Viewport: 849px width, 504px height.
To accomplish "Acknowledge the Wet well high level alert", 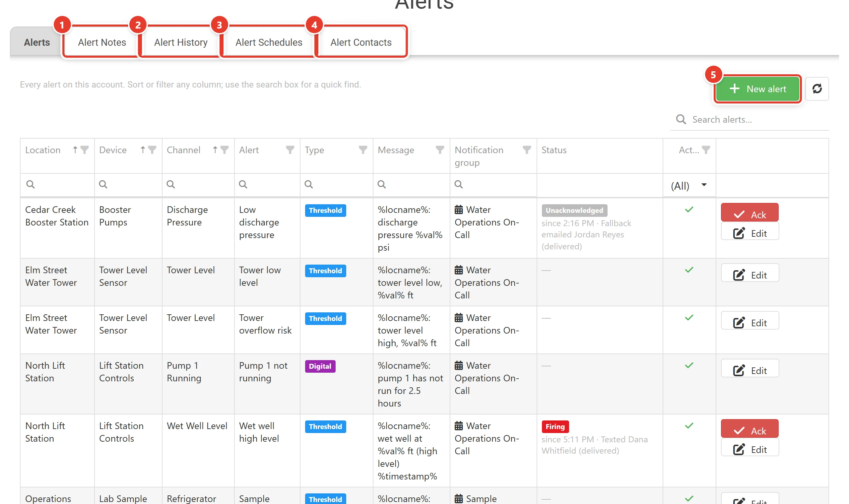I will coord(750,429).
